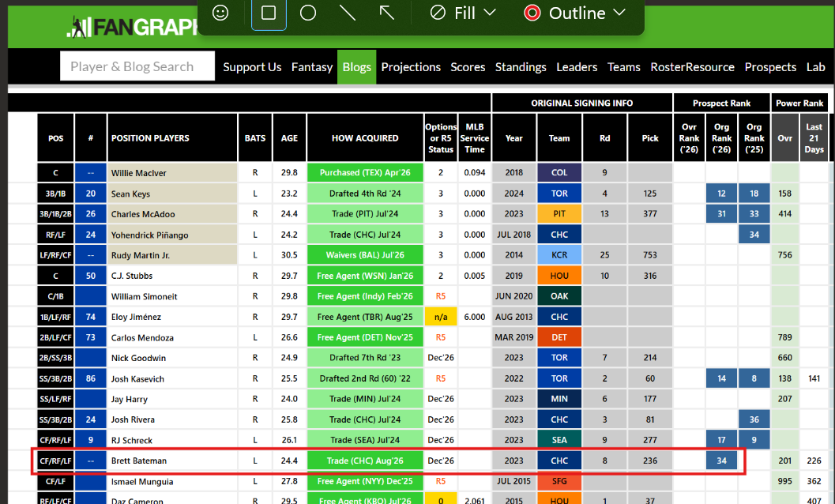Open William Simoneit player link
This screenshot has width=835, height=504.
pos(145,297)
